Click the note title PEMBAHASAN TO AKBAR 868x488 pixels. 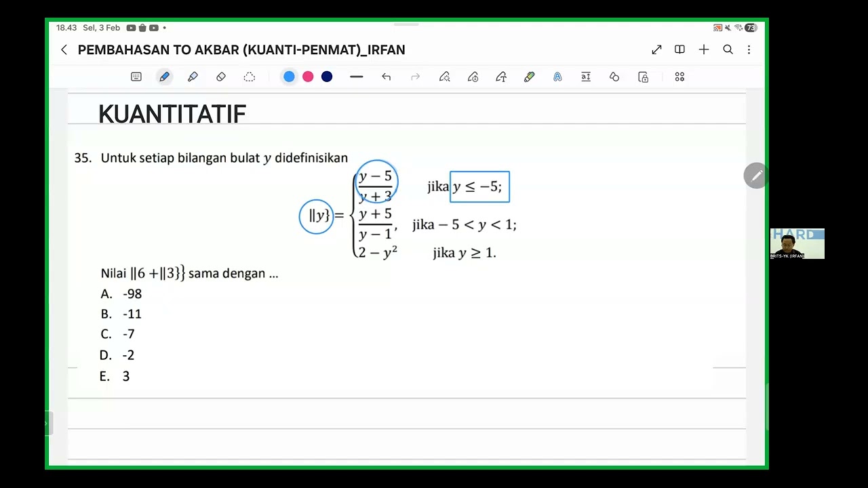[241, 49]
